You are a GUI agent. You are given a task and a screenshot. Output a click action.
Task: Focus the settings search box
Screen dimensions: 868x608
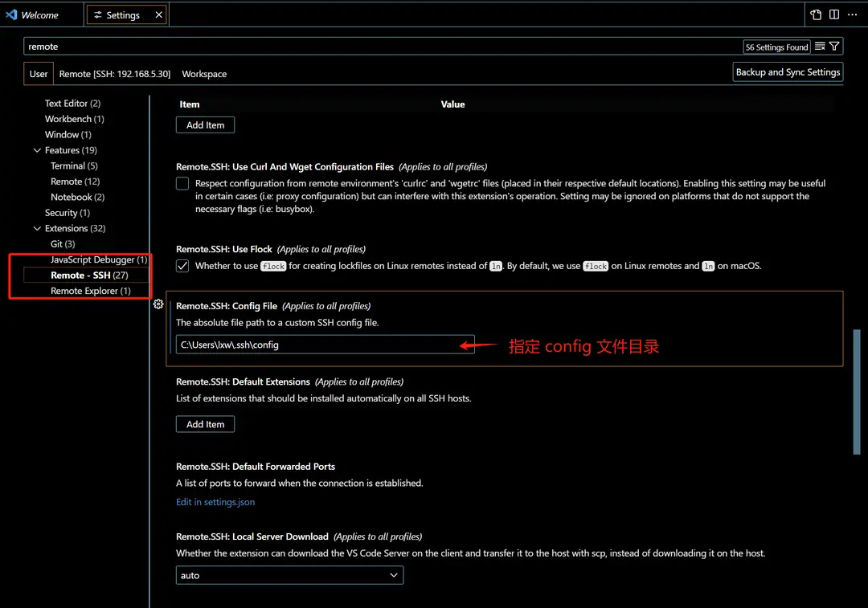382,47
